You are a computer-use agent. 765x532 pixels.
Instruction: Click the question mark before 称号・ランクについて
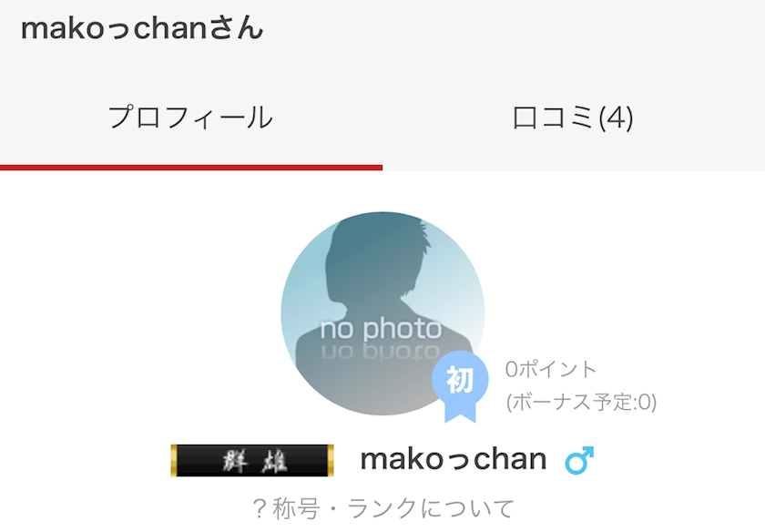tap(259, 508)
